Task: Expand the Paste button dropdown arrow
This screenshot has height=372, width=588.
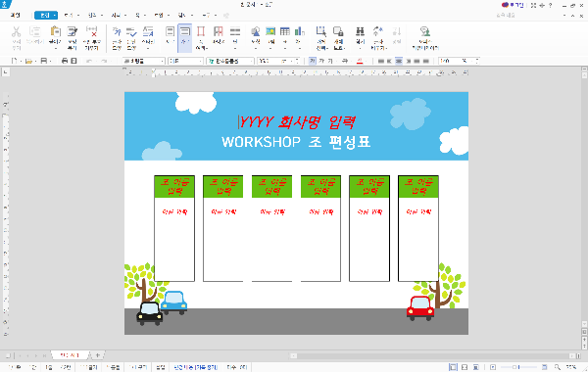Action: [55, 48]
